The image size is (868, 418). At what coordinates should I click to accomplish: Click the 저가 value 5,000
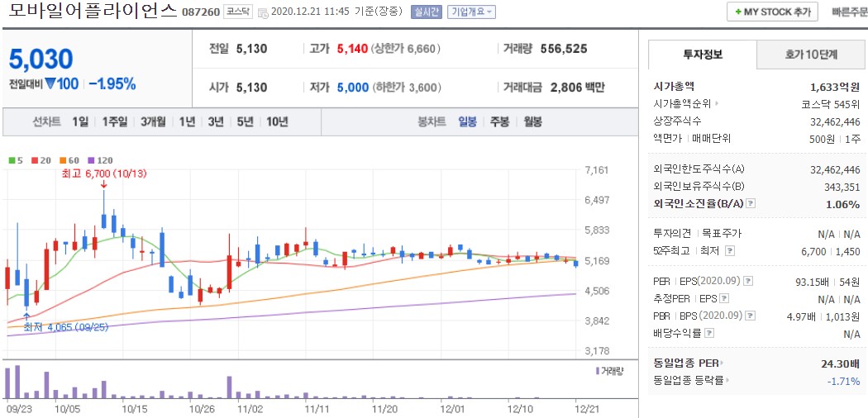(x=353, y=88)
